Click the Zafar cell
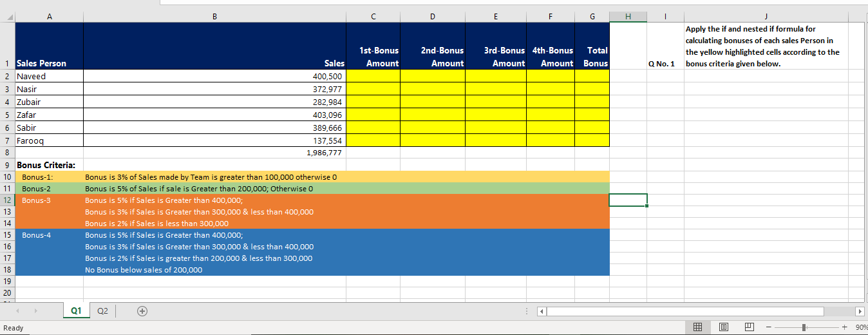The width and height of the screenshot is (868, 335). click(49, 115)
